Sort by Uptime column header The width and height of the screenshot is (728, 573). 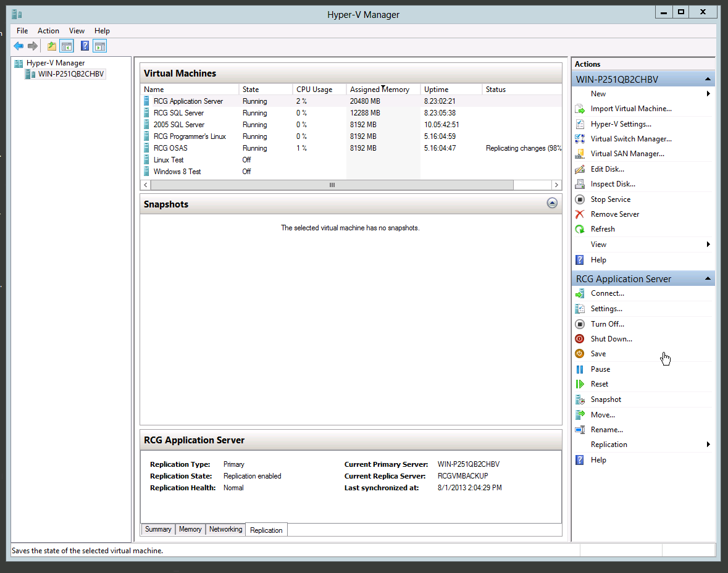[x=451, y=89]
